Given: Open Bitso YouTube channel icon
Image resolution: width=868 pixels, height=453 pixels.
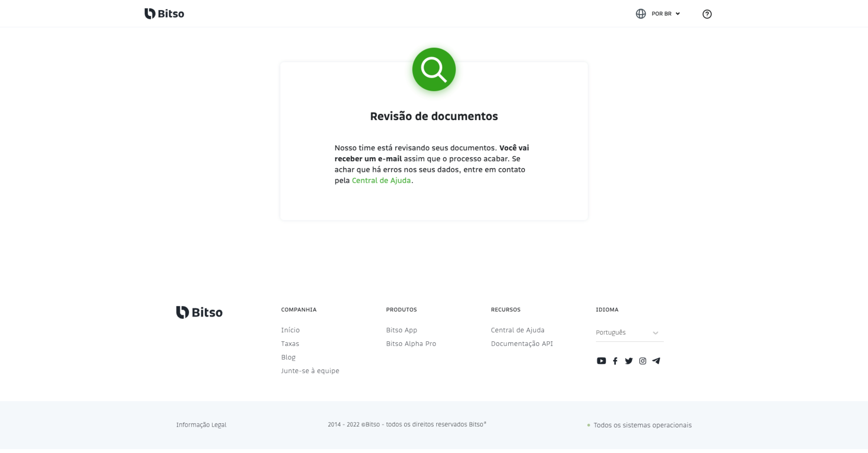Looking at the screenshot, I should pyautogui.click(x=601, y=361).
